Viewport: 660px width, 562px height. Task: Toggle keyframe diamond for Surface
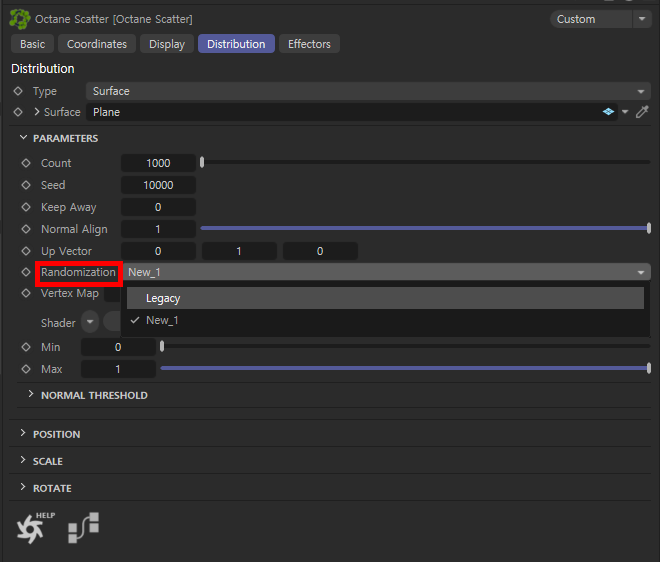[x=18, y=112]
